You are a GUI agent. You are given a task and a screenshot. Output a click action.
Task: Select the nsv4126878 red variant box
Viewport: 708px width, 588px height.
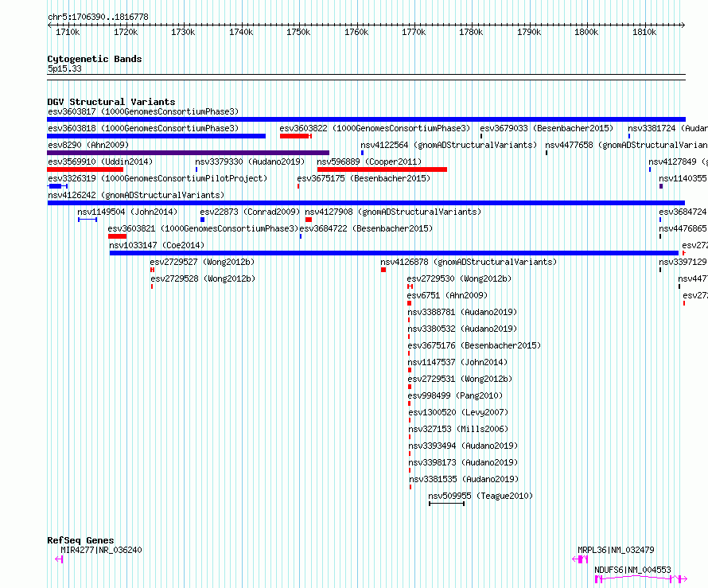point(383,270)
